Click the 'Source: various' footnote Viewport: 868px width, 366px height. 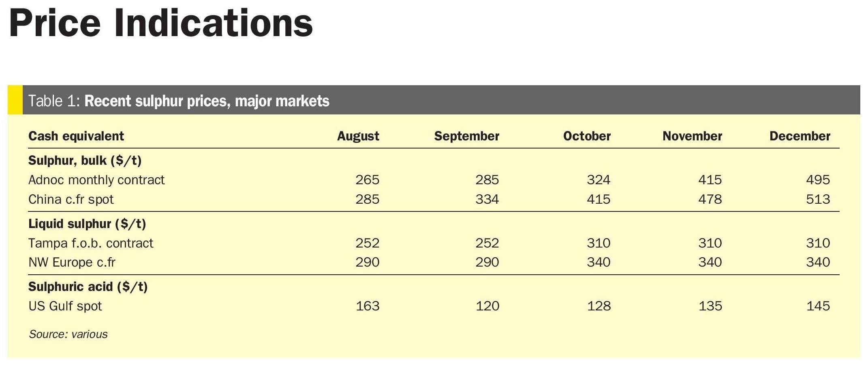(68, 334)
